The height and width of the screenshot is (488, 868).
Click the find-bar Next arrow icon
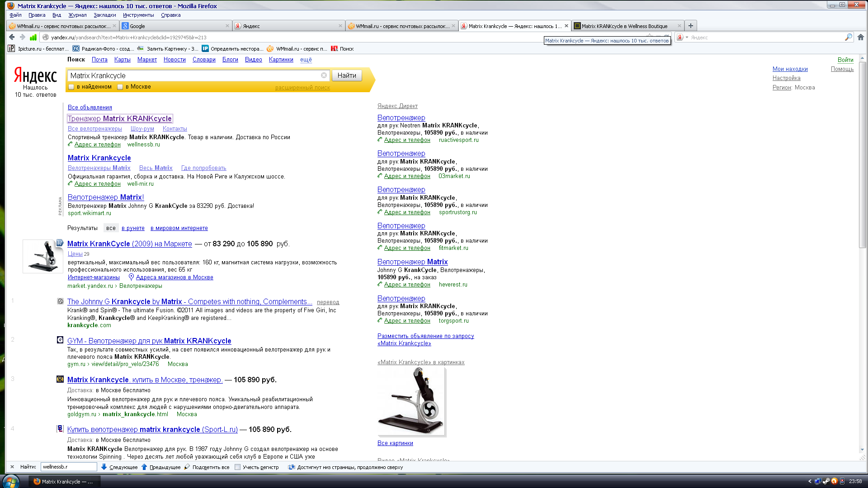coord(104,467)
